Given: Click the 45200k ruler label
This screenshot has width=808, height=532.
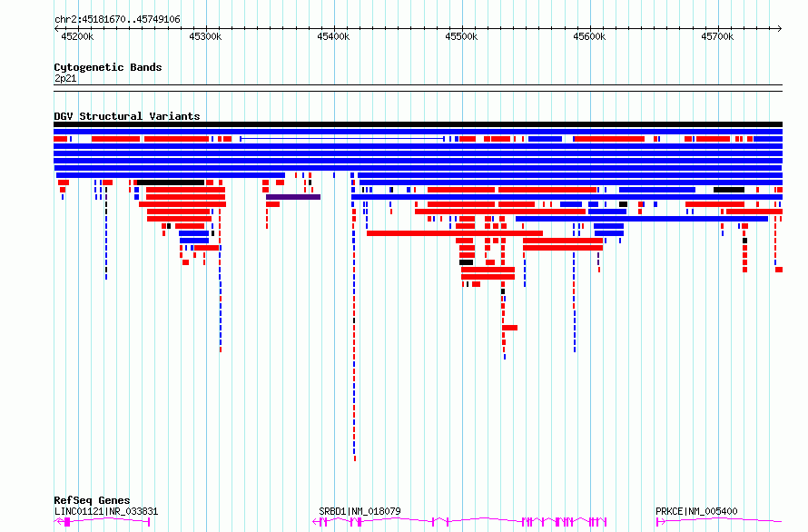Looking at the screenshot, I should pos(77,36).
